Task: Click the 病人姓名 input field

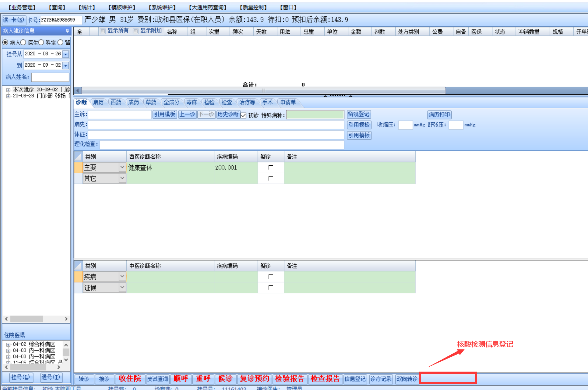Action: tap(50, 77)
